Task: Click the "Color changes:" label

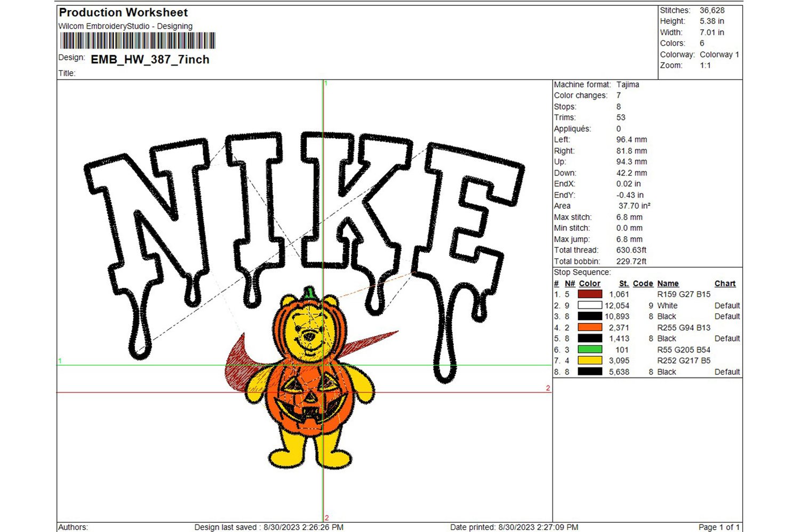Action: click(581, 95)
